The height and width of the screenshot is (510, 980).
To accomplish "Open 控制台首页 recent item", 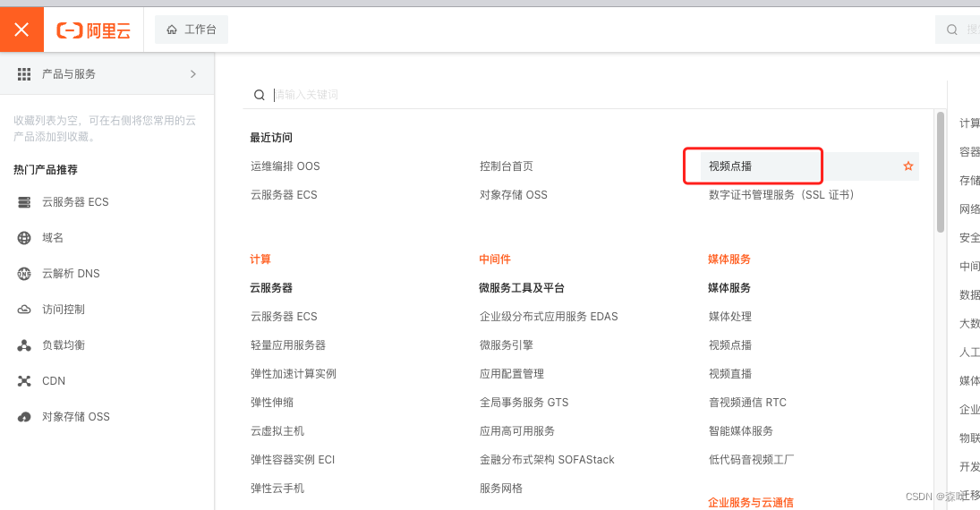I will point(507,166).
